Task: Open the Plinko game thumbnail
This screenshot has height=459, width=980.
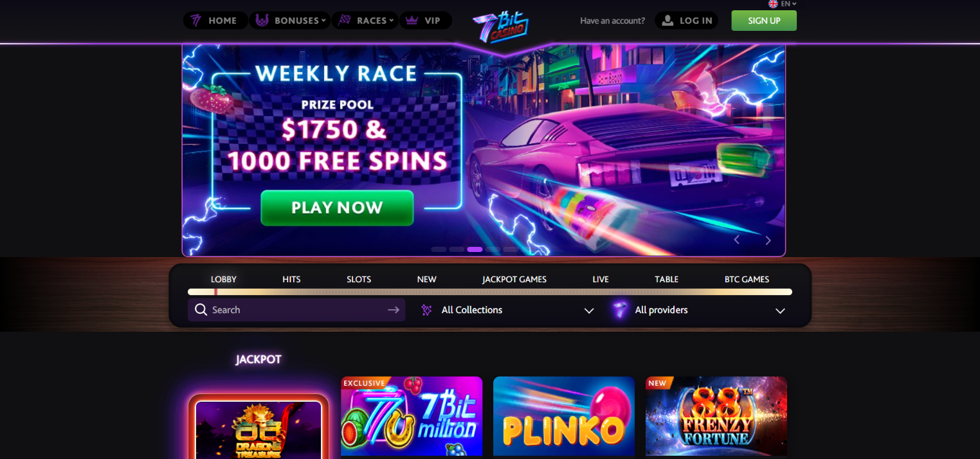Action: [x=564, y=416]
